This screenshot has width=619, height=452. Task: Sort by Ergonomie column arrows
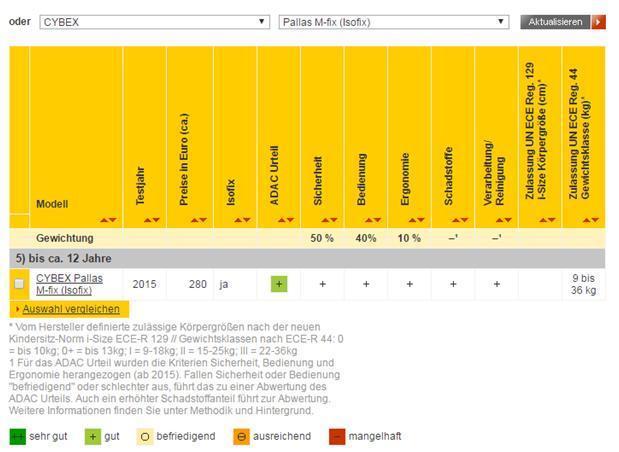click(416, 220)
